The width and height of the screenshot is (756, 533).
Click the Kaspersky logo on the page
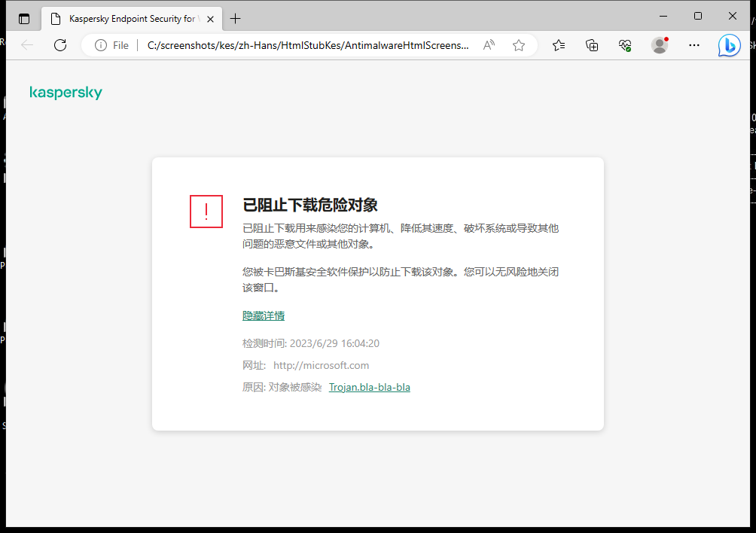[66, 92]
